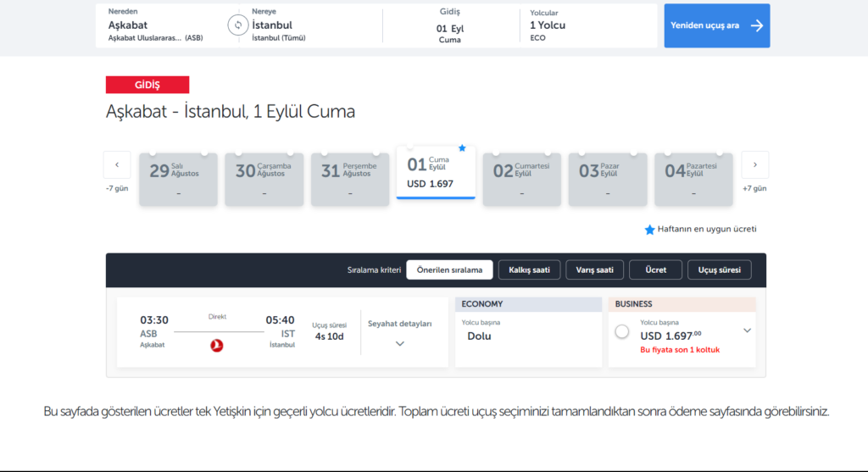
Task: Select the 02 Cumartesi Eylül date card
Action: click(x=522, y=179)
